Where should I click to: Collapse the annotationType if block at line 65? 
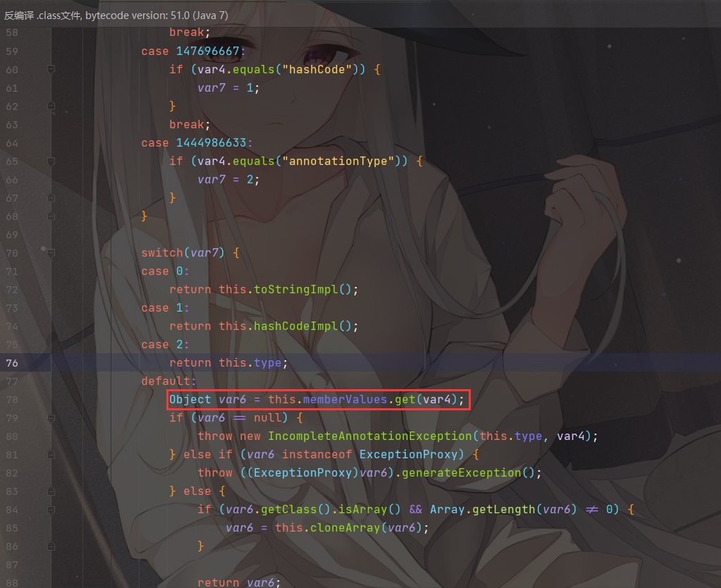point(51,161)
